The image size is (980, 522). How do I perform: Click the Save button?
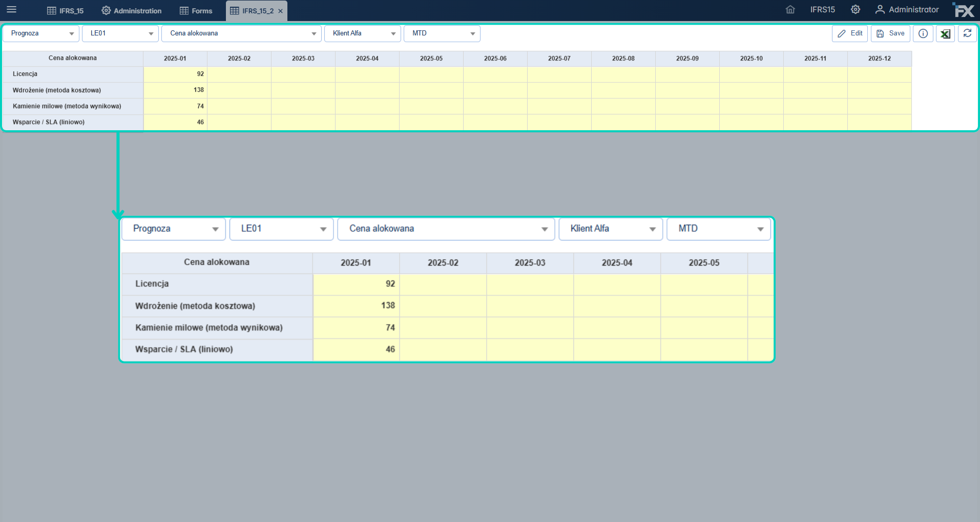click(x=890, y=33)
